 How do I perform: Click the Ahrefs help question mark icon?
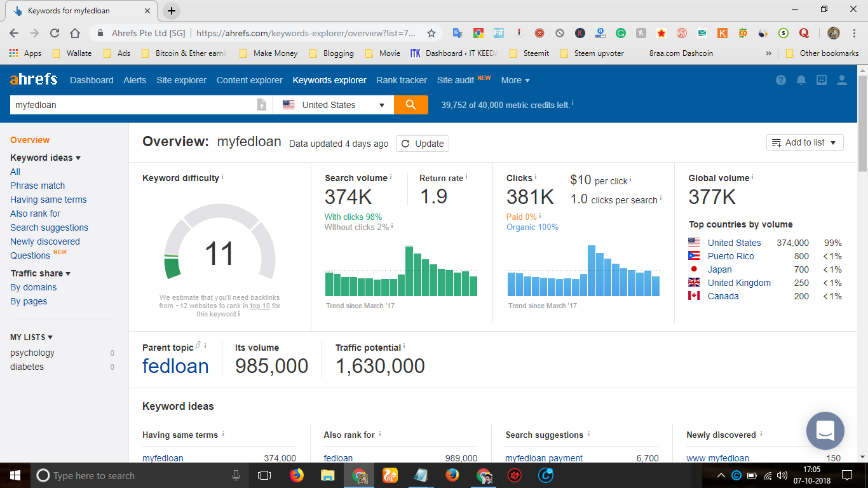[x=780, y=80]
